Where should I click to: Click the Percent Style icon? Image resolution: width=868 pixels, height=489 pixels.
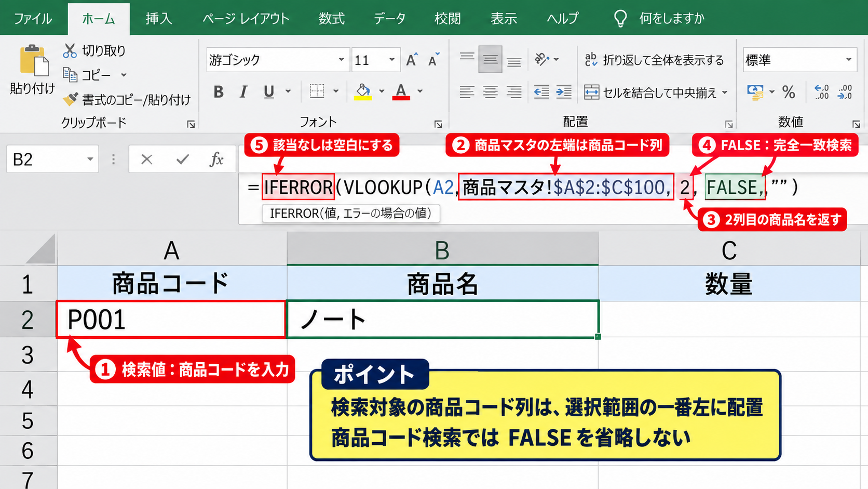(789, 92)
